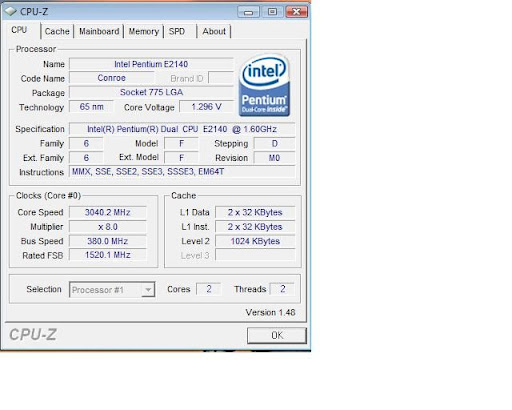Click the L1 Inst. value 2 x 32 KBytes
Image resolution: width=512 pixels, height=410 pixels.
click(x=255, y=227)
